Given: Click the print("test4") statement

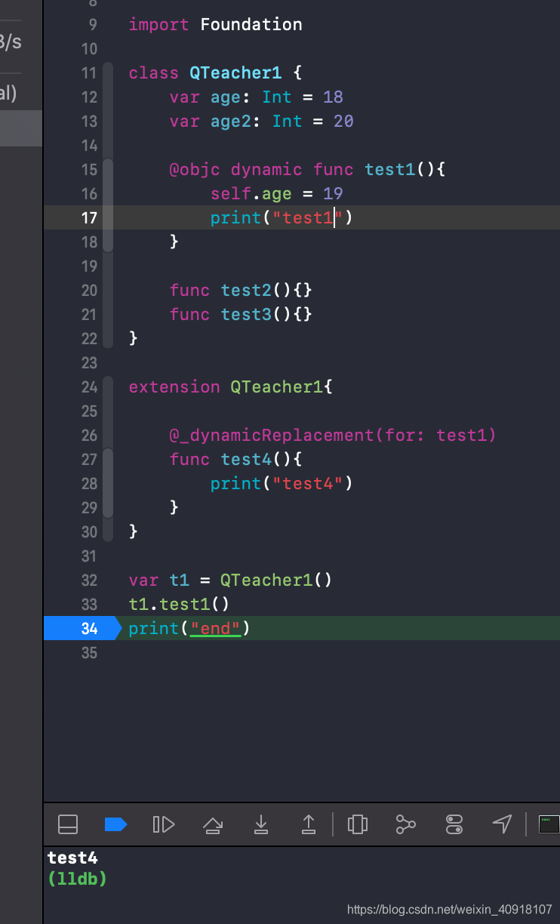Looking at the screenshot, I should (x=282, y=483).
